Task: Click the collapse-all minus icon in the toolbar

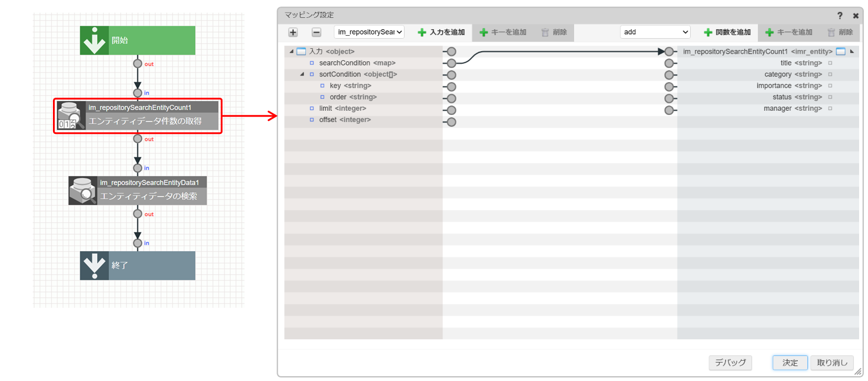Action: [x=317, y=32]
